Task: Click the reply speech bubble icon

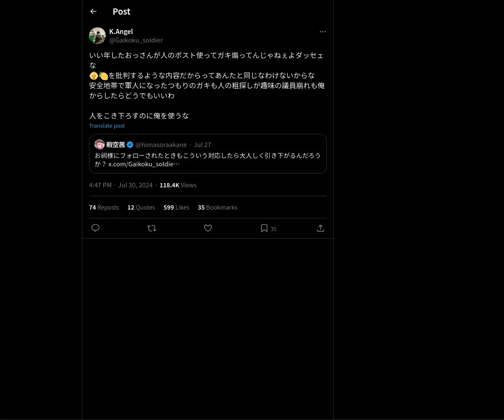Action: click(95, 228)
